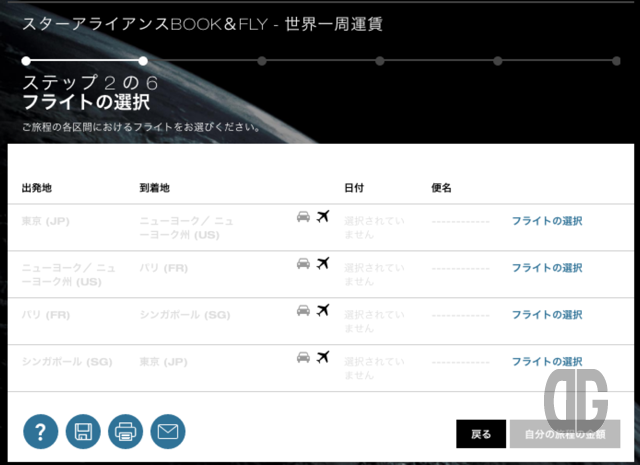640x465 pixels.
Task: Click the first step dot in progress bar
Action: coord(26,61)
